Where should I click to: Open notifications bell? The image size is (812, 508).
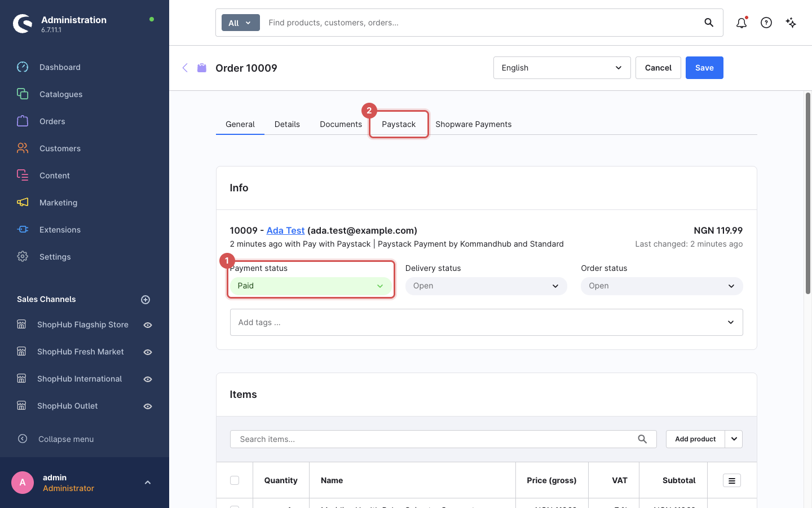tap(742, 23)
